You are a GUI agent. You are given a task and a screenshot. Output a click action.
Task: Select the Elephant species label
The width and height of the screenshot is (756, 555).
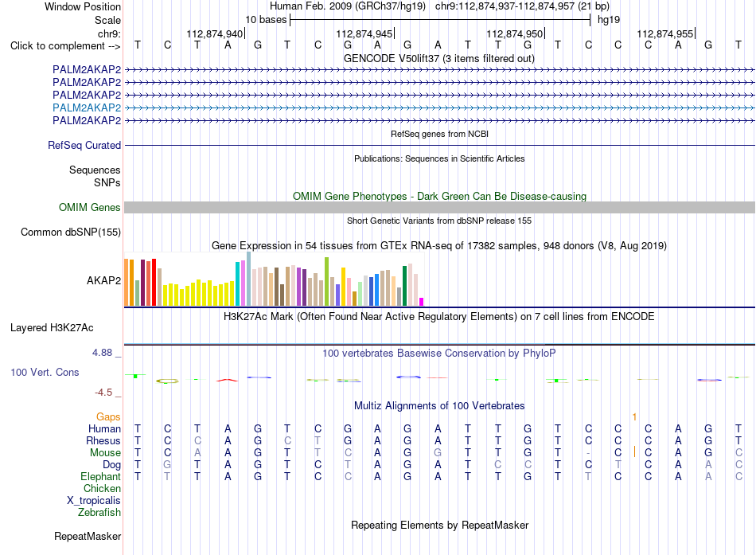[100, 476]
